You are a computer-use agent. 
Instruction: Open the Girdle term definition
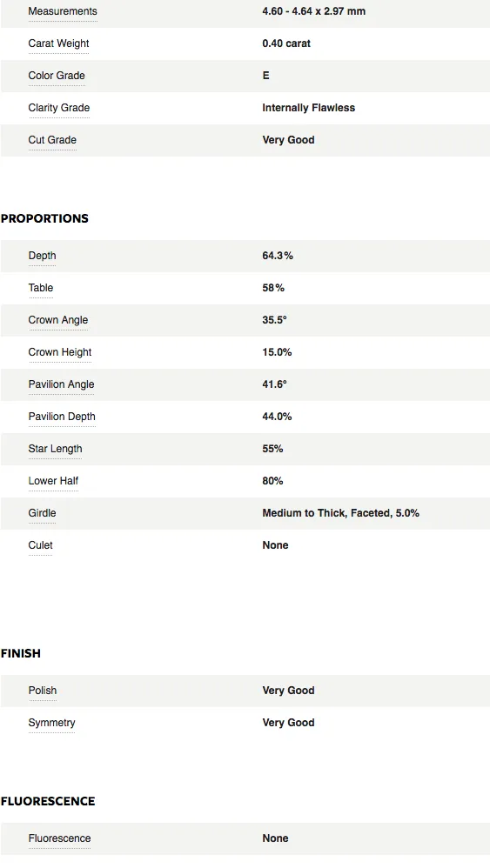[x=42, y=512]
